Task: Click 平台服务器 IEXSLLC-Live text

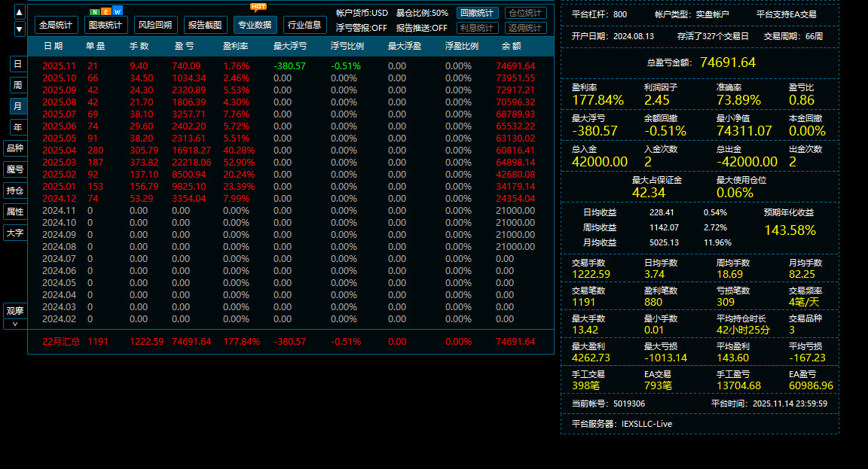Action: coord(622,424)
